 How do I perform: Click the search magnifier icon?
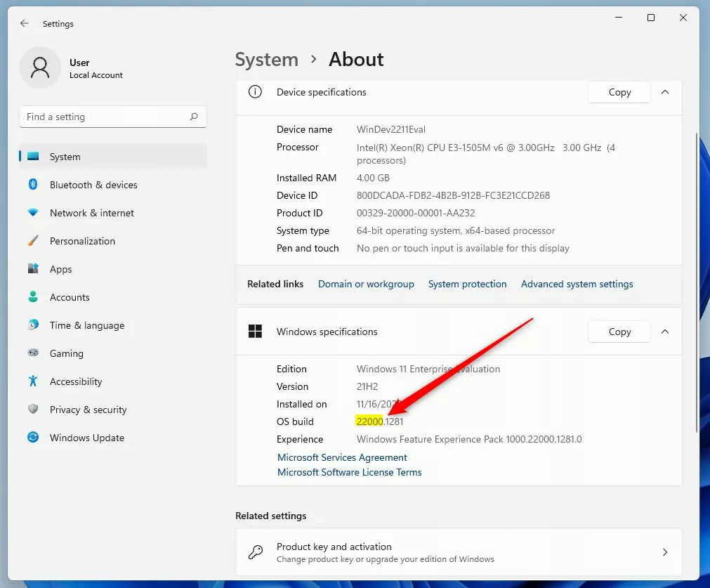coord(194,117)
